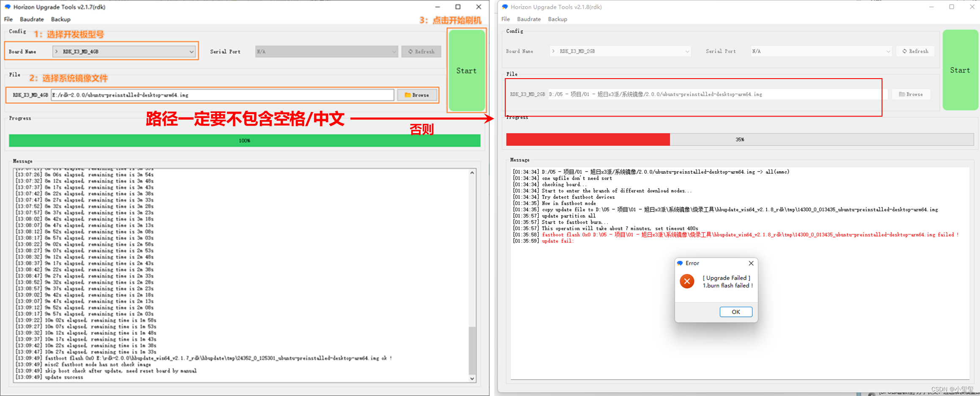
Task: Open Serial Port dropdown in v2.1.8 window
Action: click(821, 51)
